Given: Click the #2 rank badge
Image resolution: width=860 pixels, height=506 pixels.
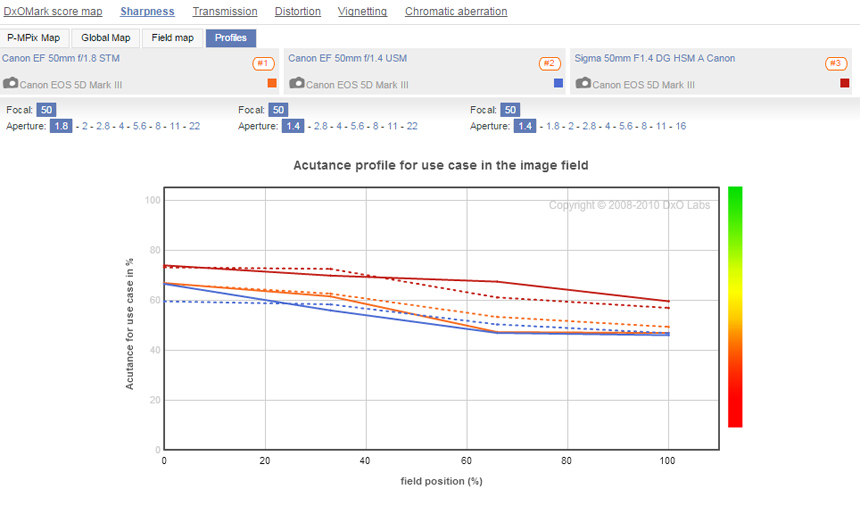Looking at the screenshot, I should click(550, 64).
